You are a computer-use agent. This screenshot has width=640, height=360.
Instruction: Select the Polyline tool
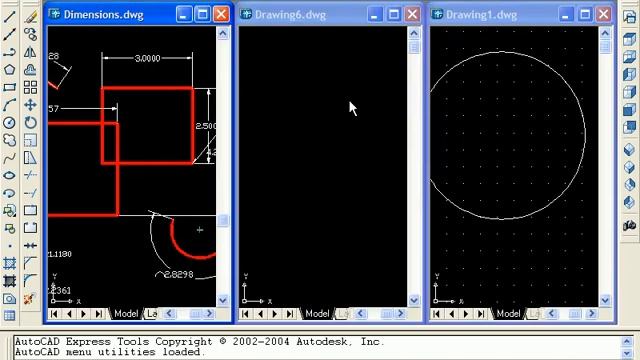pos(9,52)
